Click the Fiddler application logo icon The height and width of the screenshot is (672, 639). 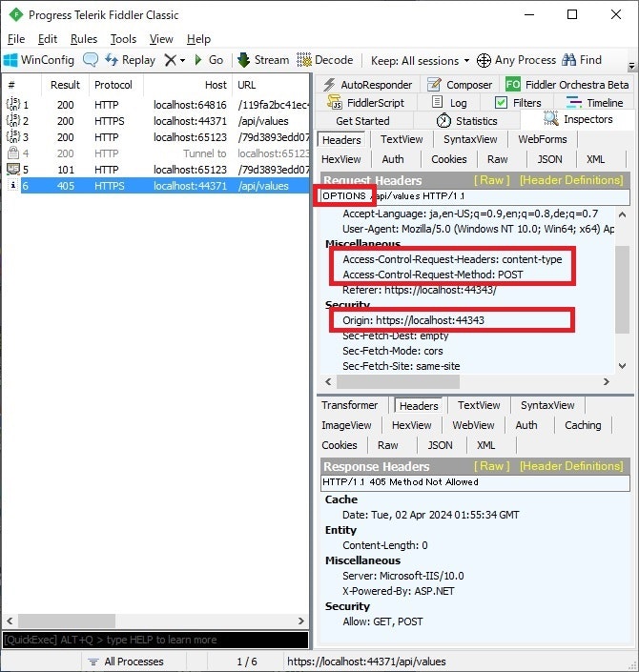16,14
